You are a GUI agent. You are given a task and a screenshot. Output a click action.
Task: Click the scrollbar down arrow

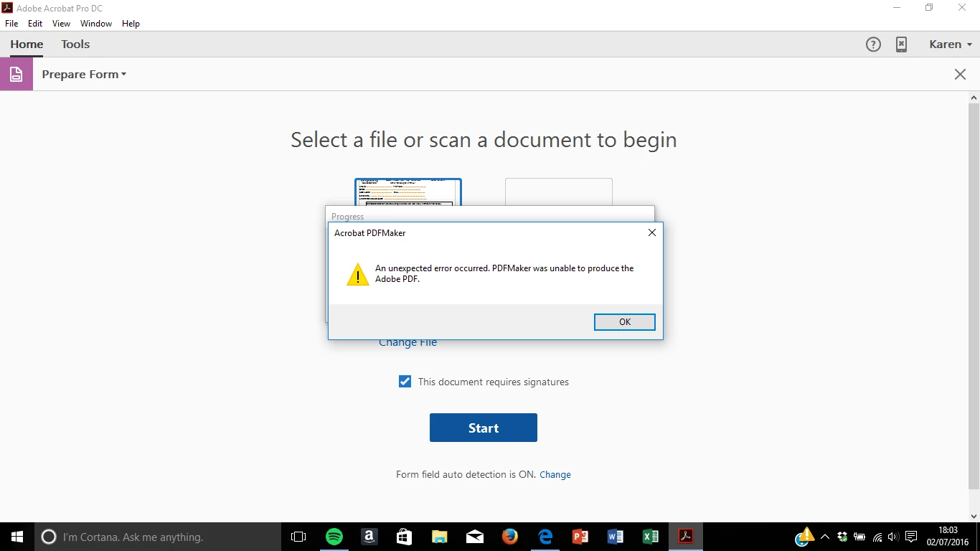[974, 517]
